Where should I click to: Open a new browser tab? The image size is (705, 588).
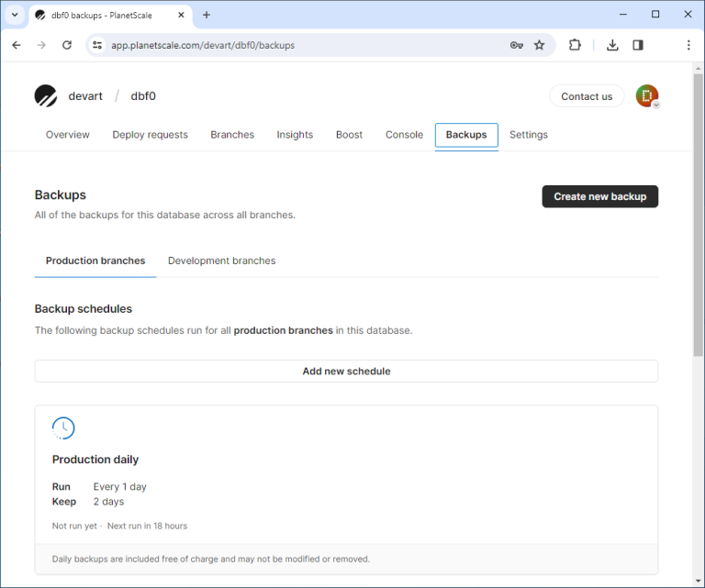[x=207, y=15]
